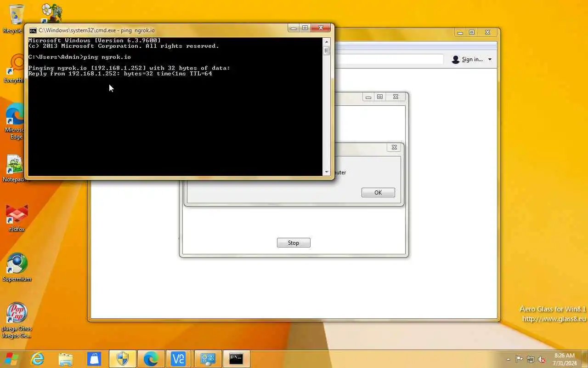
Task: Close the background browser window
Action: 488,32
